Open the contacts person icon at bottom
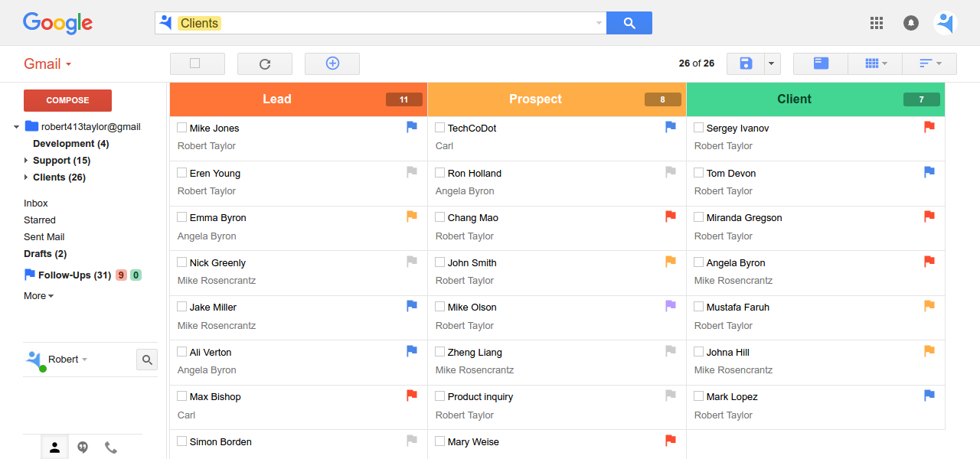The image size is (980, 459). [54, 448]
